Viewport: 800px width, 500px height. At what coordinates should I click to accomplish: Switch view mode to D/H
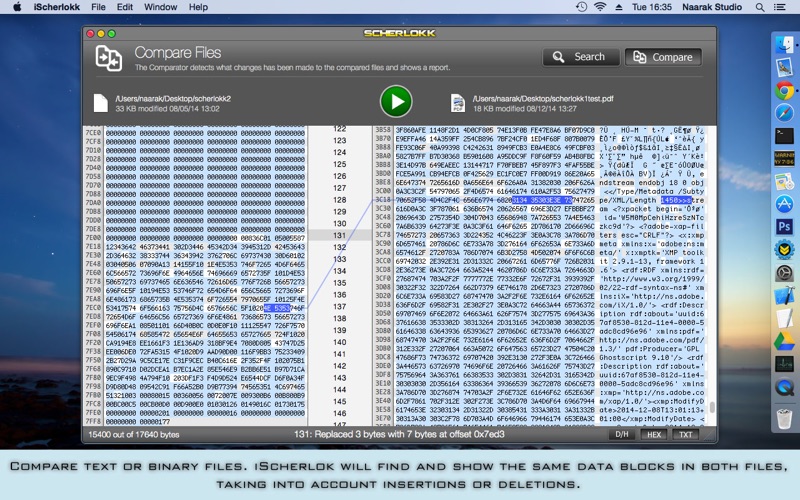coord(622,435)
